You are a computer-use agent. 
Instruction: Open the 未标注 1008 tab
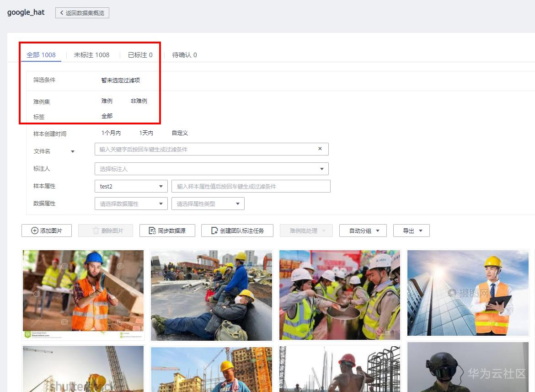tap(91, 55)
